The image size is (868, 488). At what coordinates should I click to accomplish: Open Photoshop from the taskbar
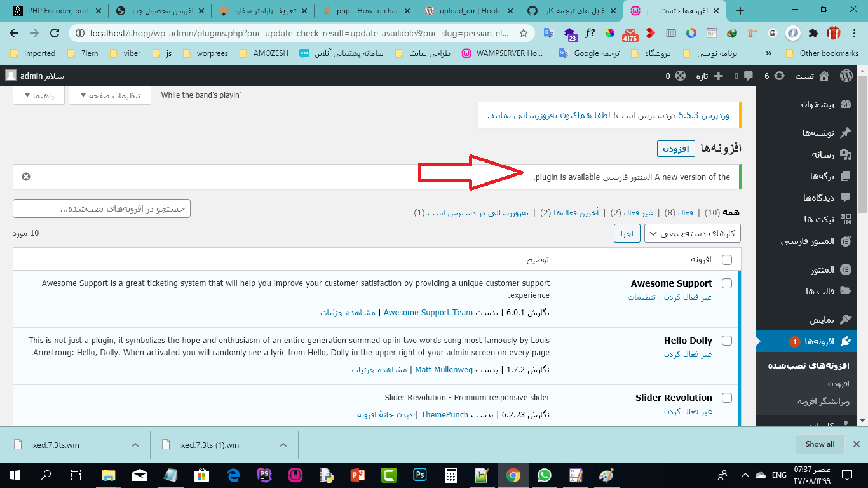(x=419, y=475)
